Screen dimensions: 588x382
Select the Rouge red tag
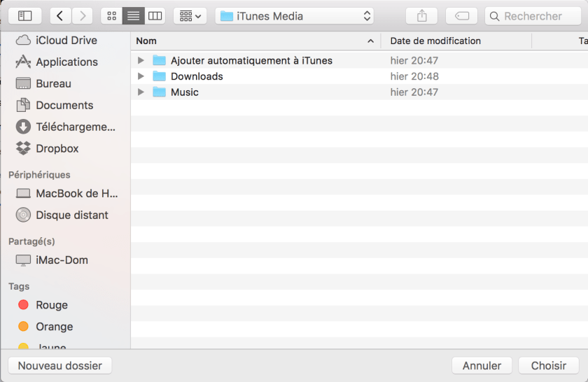52,305
